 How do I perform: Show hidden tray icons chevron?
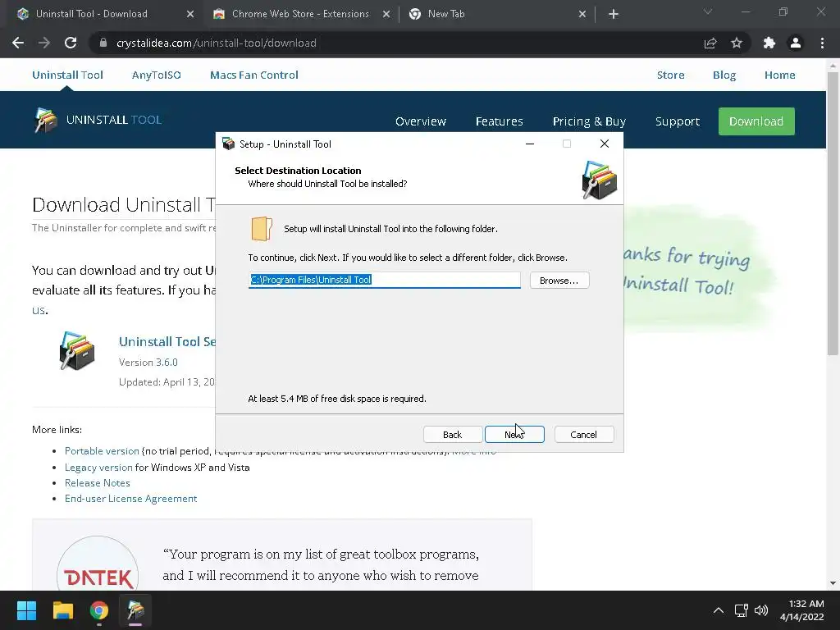point(719,610)
